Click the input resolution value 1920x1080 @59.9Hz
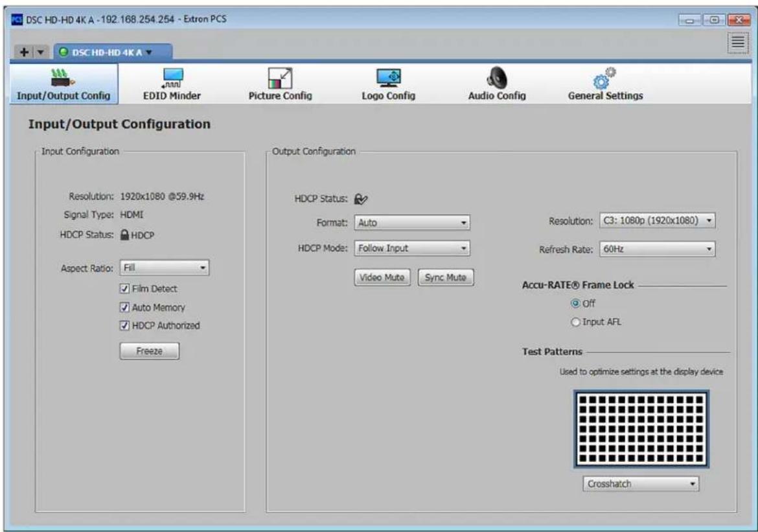The height and width of the screenshot is (532, 758). (162, 196)
